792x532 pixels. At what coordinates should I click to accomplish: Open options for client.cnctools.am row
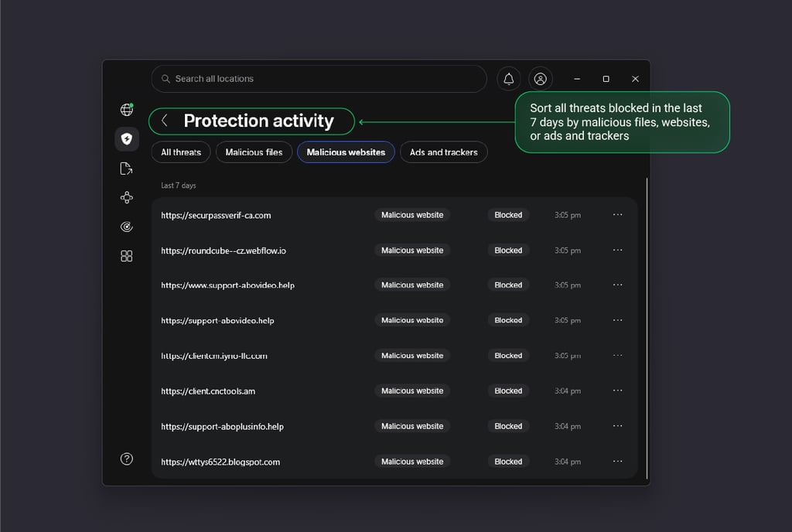(618, 391)
